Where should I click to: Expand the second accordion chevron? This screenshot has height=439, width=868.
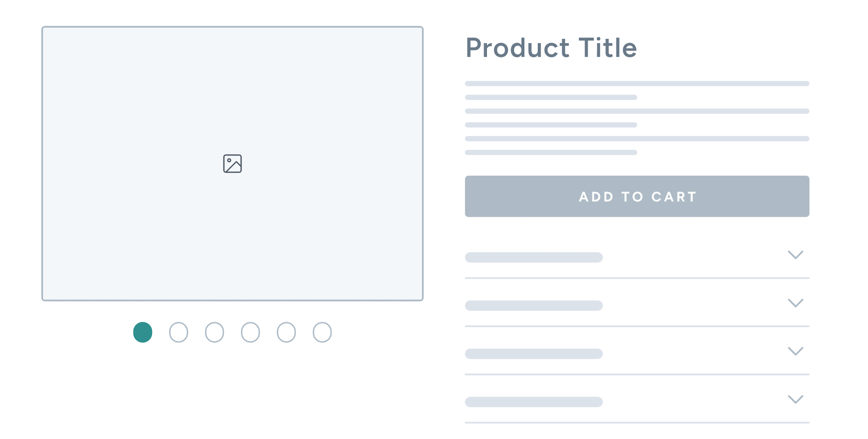pos(795,303)
